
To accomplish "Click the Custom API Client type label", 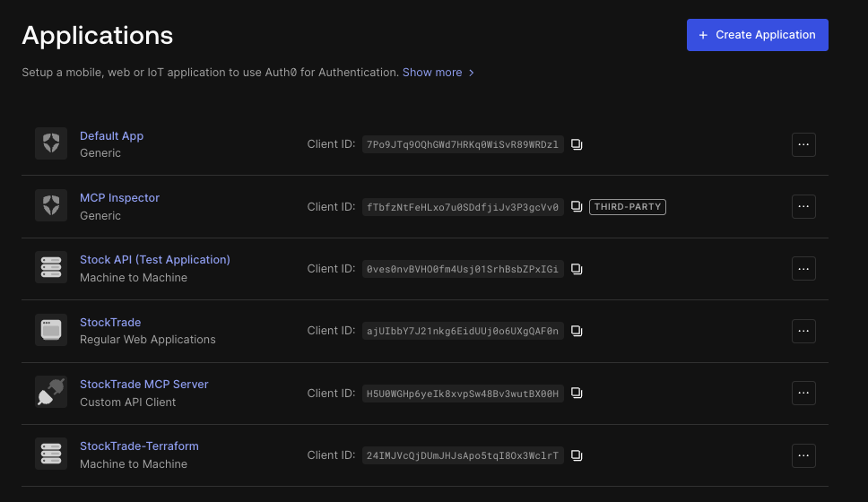I will 128,402.
